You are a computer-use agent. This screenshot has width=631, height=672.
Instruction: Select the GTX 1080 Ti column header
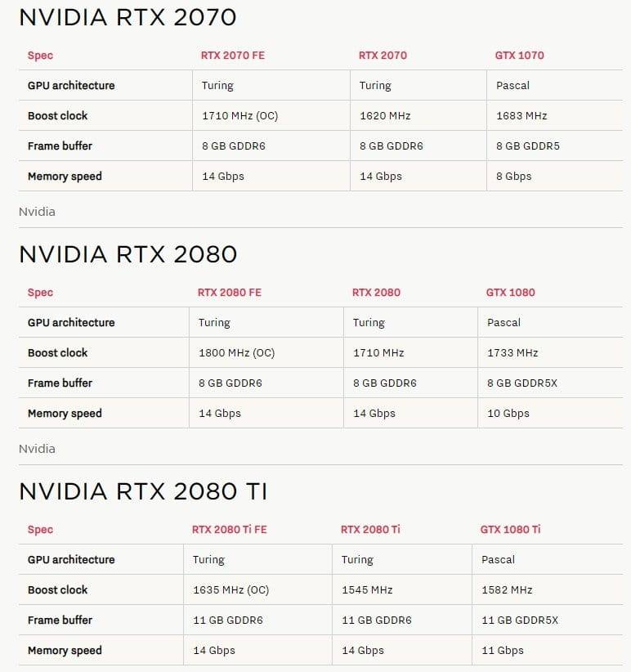[510, 530]
